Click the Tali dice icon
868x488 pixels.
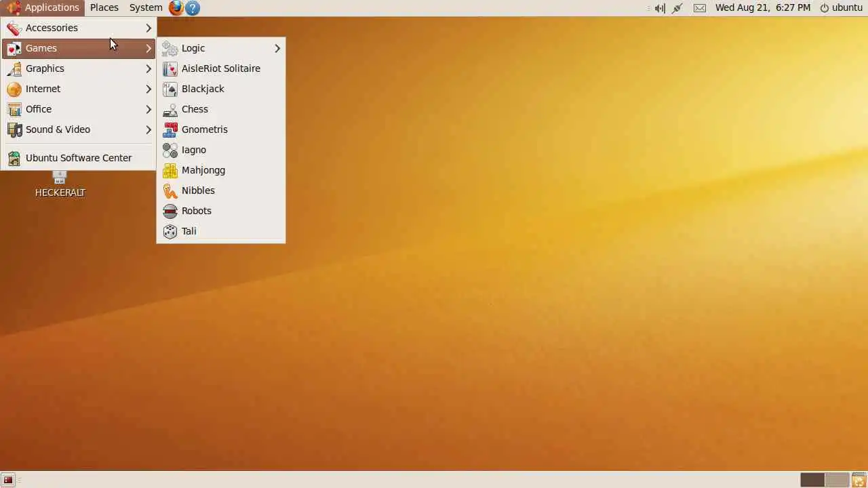170,231
